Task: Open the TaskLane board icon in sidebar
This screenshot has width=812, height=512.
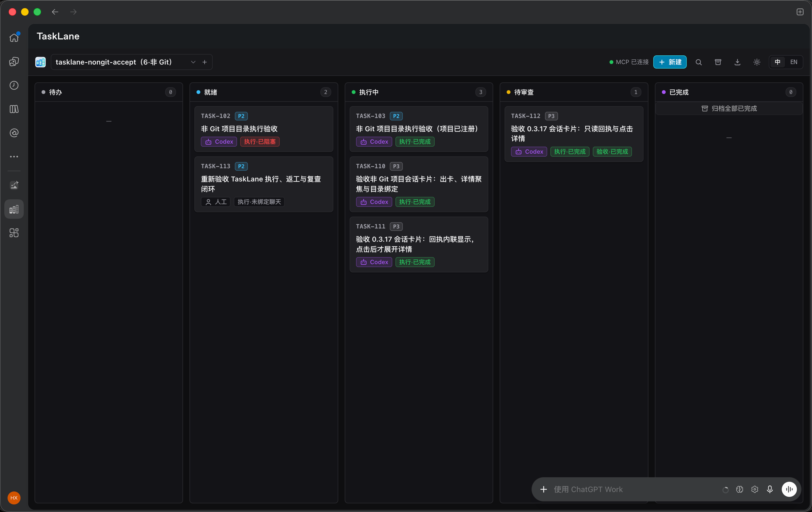Action: click(14, 210)
